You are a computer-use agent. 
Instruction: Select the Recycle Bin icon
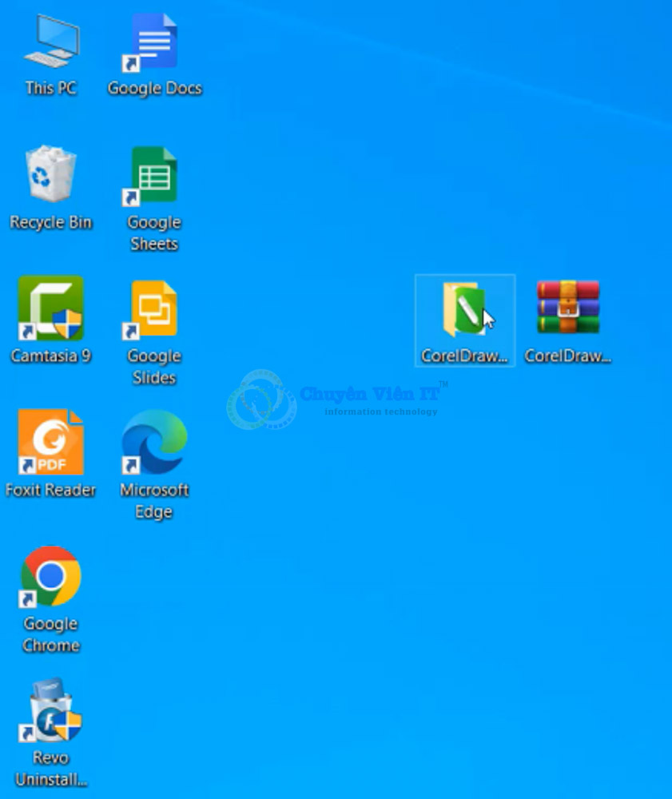pyautogui.click(x=51, y=174)
